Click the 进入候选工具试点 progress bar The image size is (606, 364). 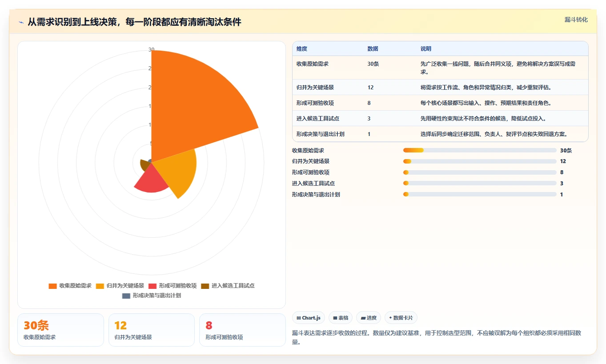pyautogui.click(x=480, y=183)
